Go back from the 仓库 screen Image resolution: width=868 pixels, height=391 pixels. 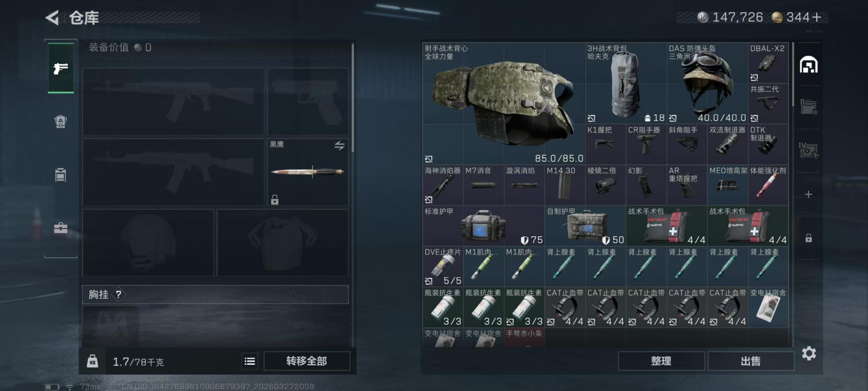tap(52, 17)
